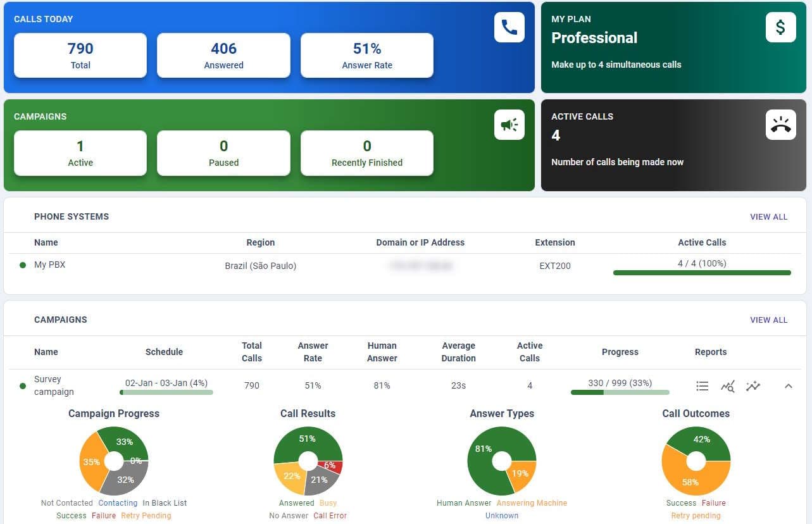Viewport: 812px width, 524px height.
Task: Select the Campaigns section header
Action: [x=61, y=320]
